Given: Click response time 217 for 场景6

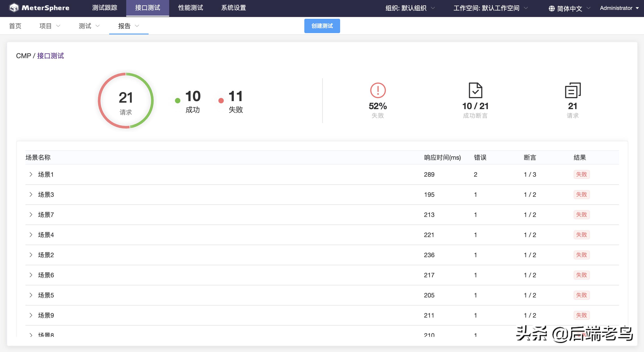Looking at the screenshot, I should pyautogui.click(x=429, y=275).
